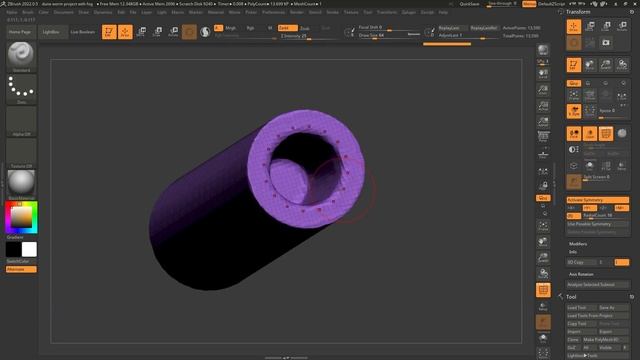Image resolution: width=640 pixels, height=360 pixels.
Task: Open the Brush menu
Action: pos(28,12)
